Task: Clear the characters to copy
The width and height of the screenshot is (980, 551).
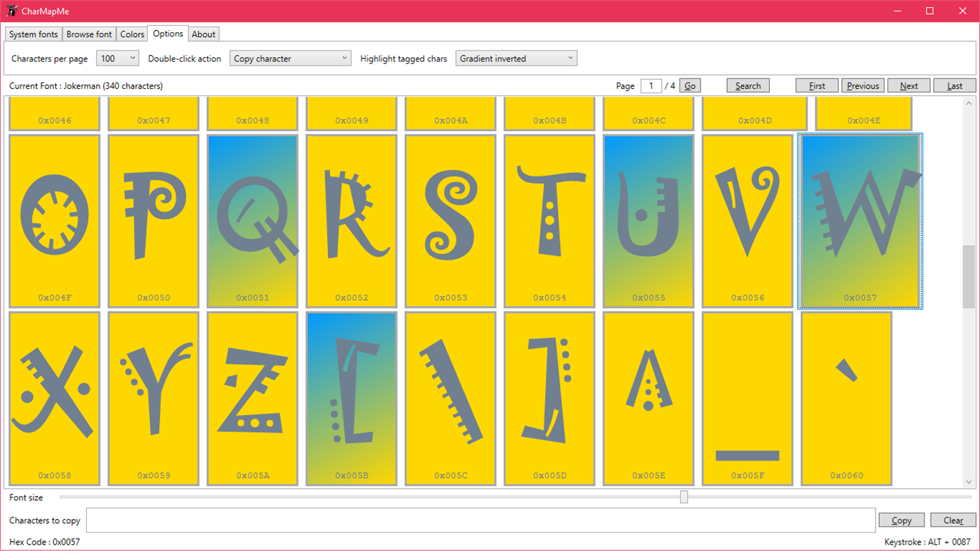Action: pos(953,520)
